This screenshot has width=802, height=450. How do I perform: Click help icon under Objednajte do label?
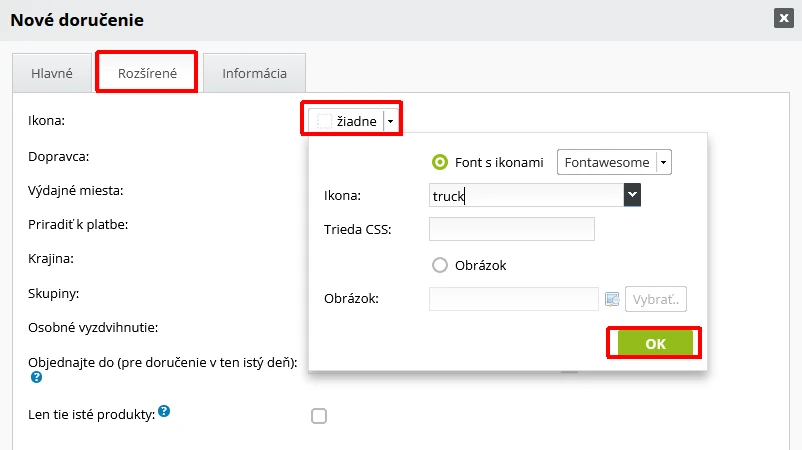(36, 378)
